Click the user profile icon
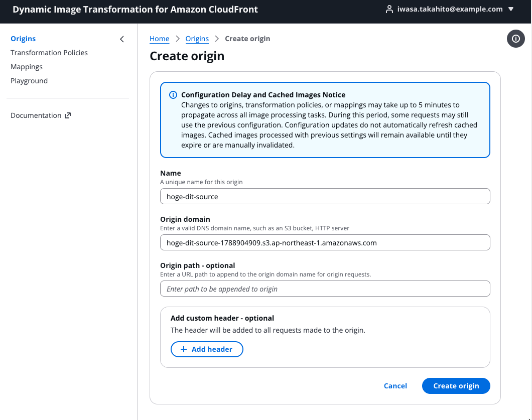532x420 pixels. click(389, 9)
